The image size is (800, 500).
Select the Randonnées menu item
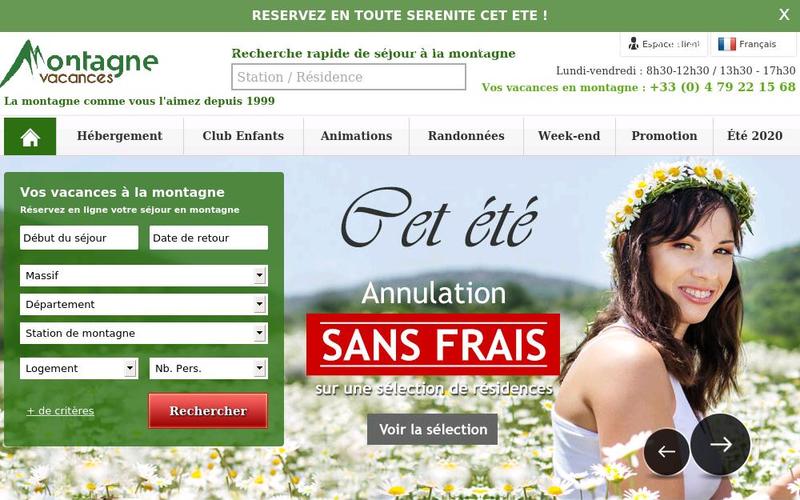466,136
